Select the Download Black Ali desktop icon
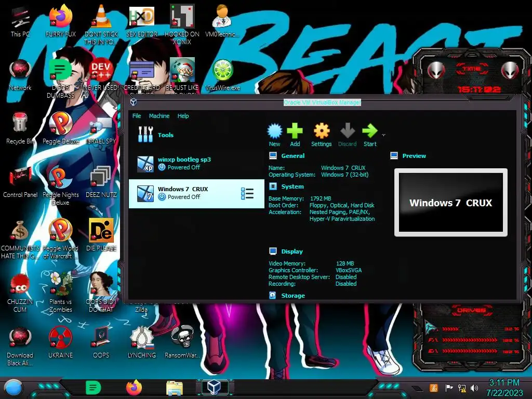Viewport: 532px width, 399px height. (x=20, y=347)
